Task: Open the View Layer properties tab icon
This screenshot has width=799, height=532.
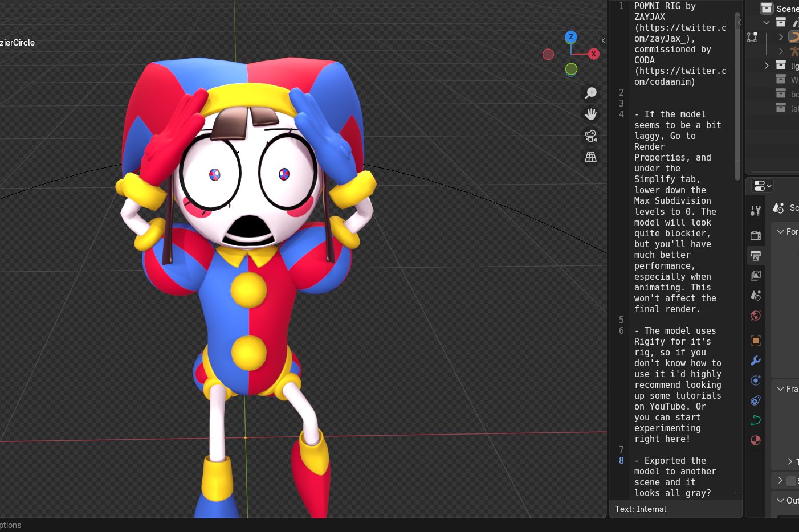Action: click(x=756, y=276)
